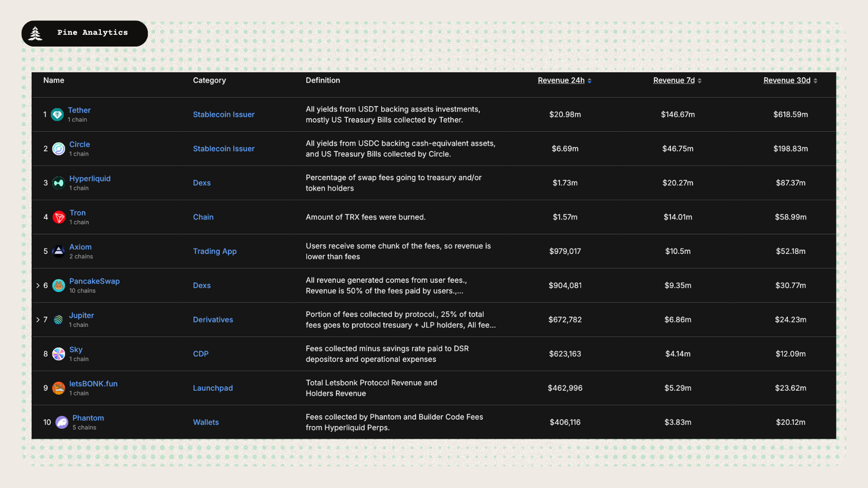
Task: Click 'Amount of TRX fees were burned.' definition
Action: click(366, 217)
